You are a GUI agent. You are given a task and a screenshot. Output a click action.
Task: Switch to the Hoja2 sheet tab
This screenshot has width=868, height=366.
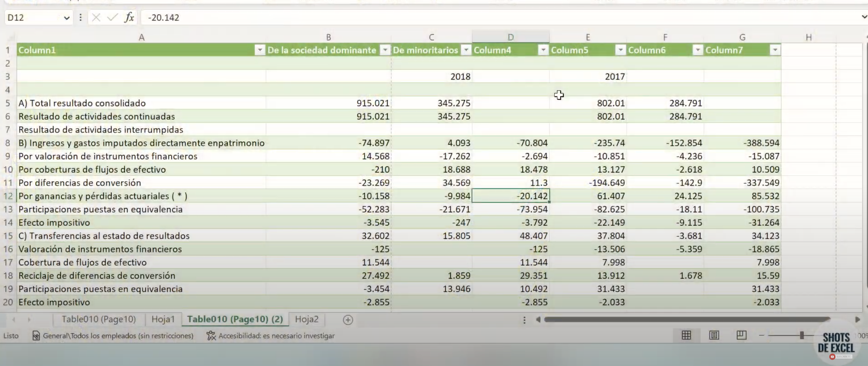(x=307, y=319)
